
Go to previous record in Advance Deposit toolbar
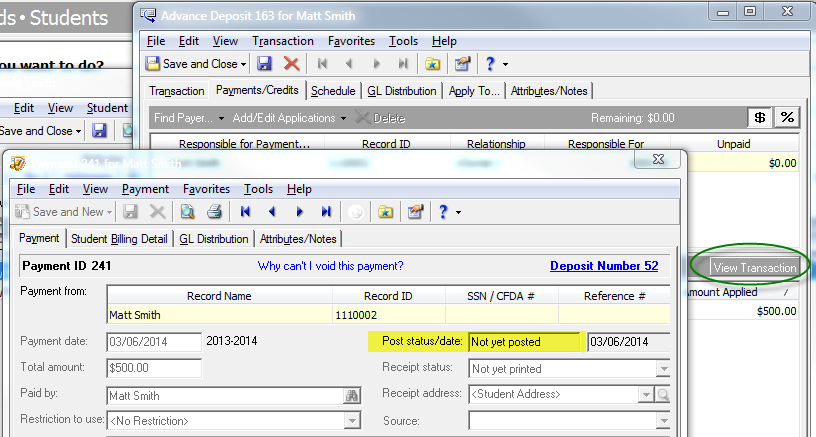pyautogui.click(x=349, y=64)
